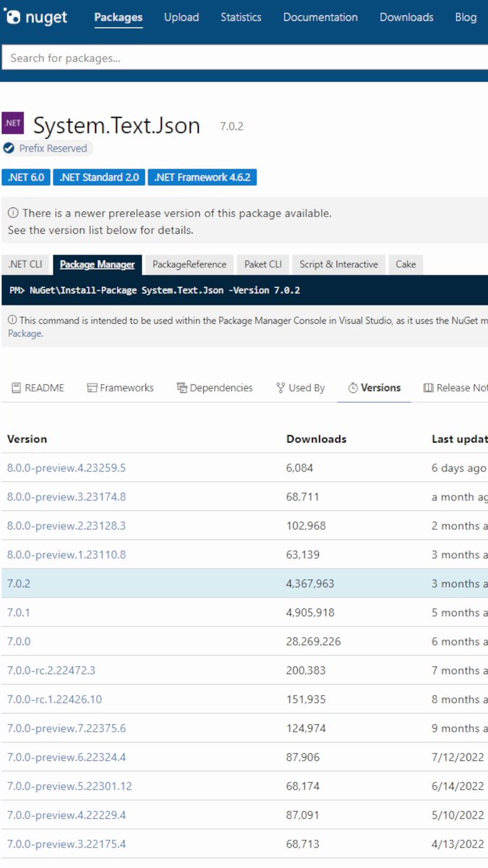Open version 7.0.0-rc.1.22426.10

click(x=54, y=699)
